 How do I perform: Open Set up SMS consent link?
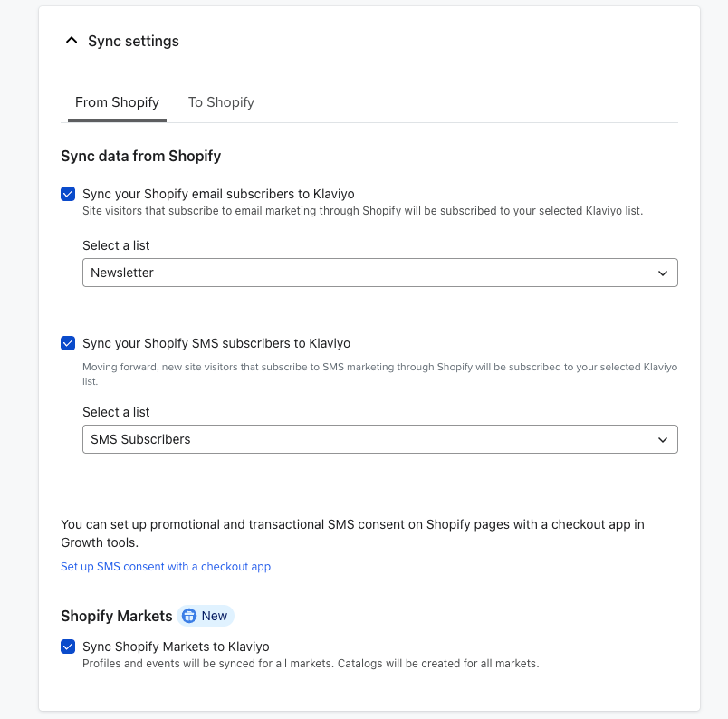coord(166,567)
